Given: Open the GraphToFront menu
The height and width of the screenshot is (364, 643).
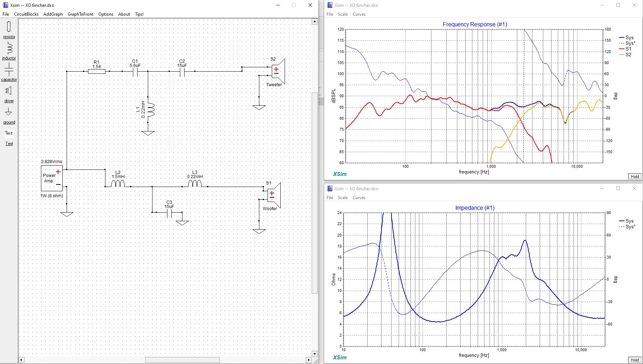Looking at the screenshot, I should [81, 14].
